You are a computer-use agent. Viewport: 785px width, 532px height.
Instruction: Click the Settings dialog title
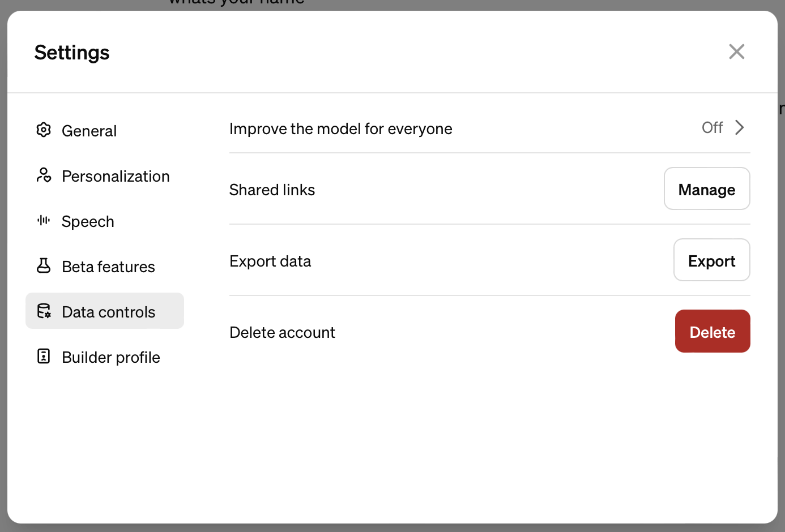tap(72, 53)
